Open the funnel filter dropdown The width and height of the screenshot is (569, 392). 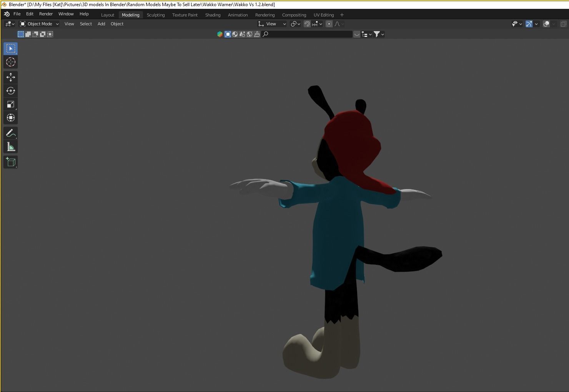click(x=379, y=34)
